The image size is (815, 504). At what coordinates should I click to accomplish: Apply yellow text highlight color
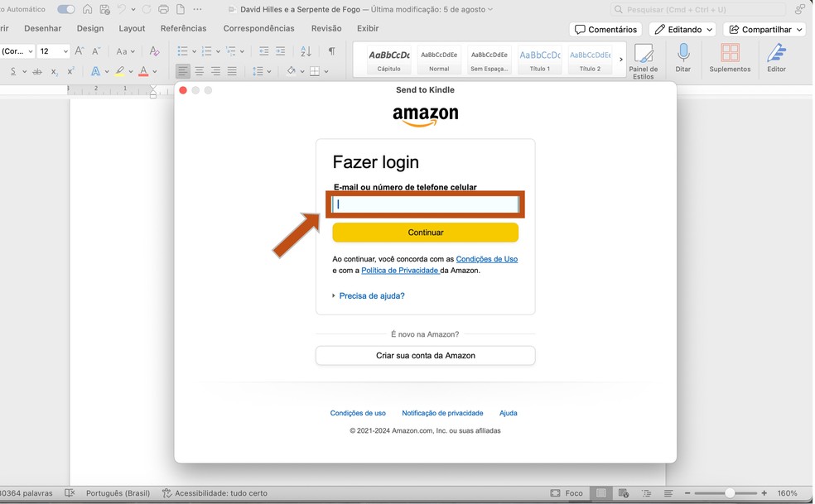click(119, 71)
